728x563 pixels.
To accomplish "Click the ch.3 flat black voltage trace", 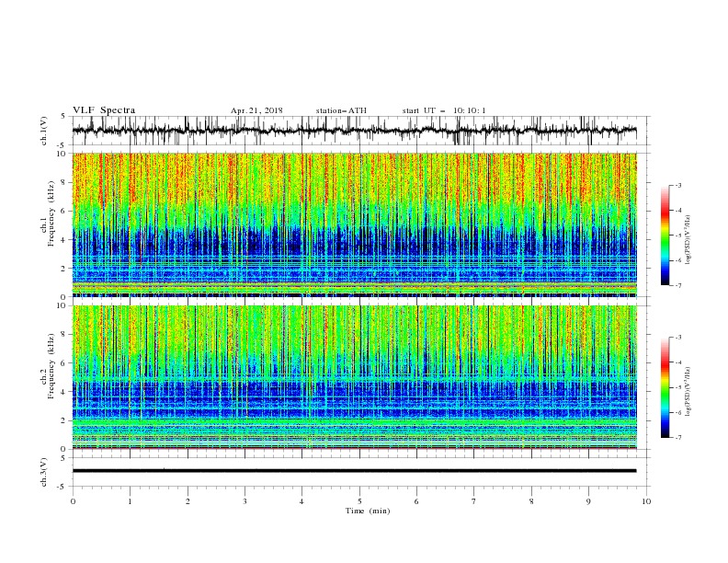I will [x=354, y=471].
